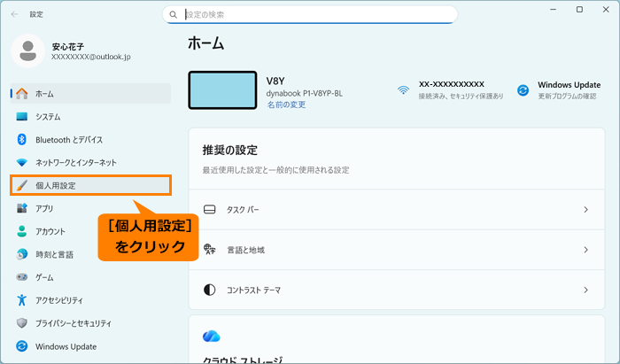Open ネットワークとインターネット settings

[91, 162]
